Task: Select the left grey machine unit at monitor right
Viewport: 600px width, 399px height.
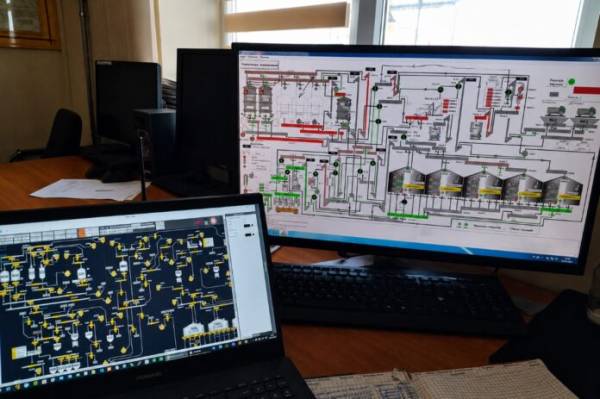Action: (553, 116)
